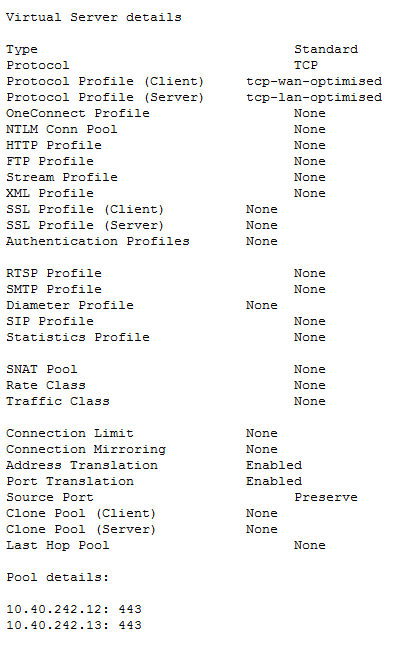
Task: Click the SNAT Pool label
Action: click(x=42, y=369)
